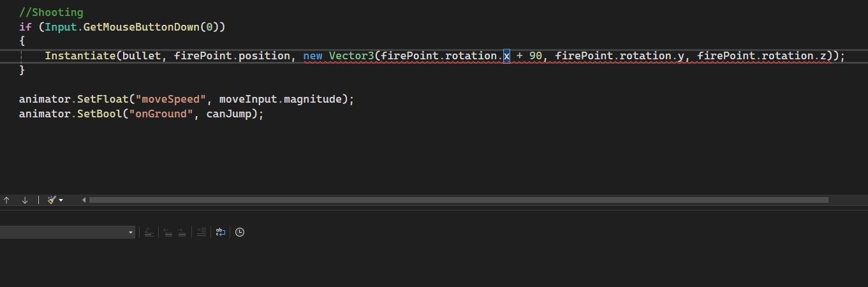Open the output source combo box

67,232
